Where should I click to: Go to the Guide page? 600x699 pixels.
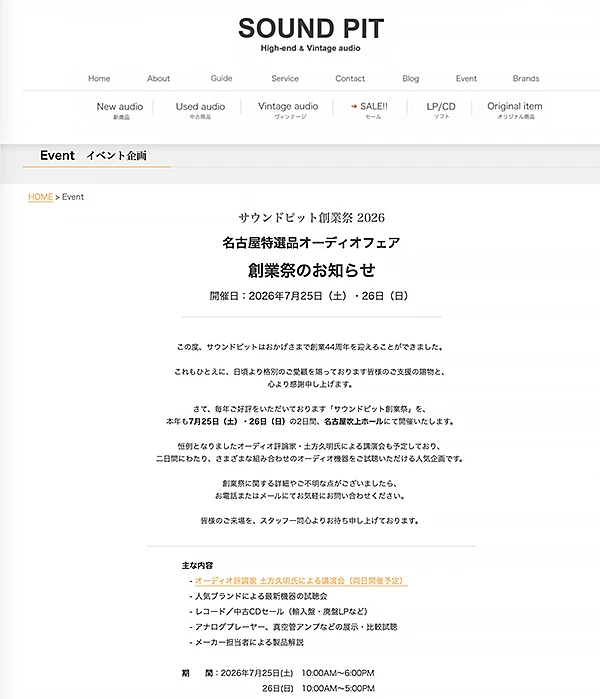[221, 78]
